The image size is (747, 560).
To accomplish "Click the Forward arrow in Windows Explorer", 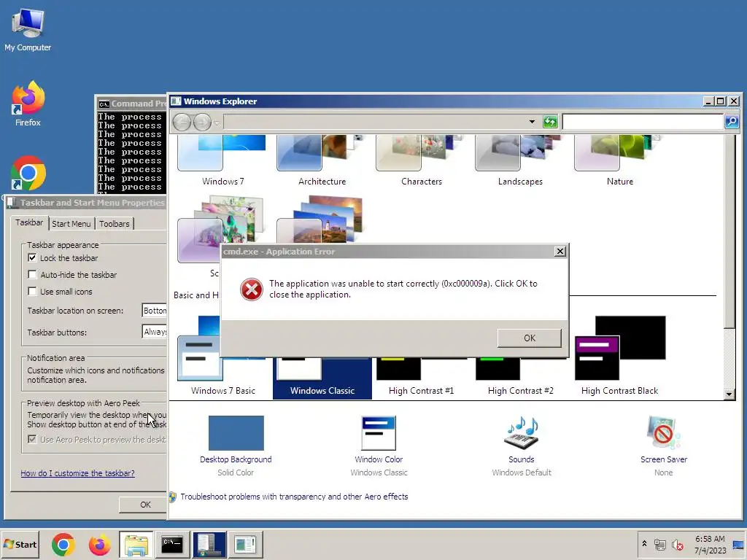I will click(x=202, y=122).
